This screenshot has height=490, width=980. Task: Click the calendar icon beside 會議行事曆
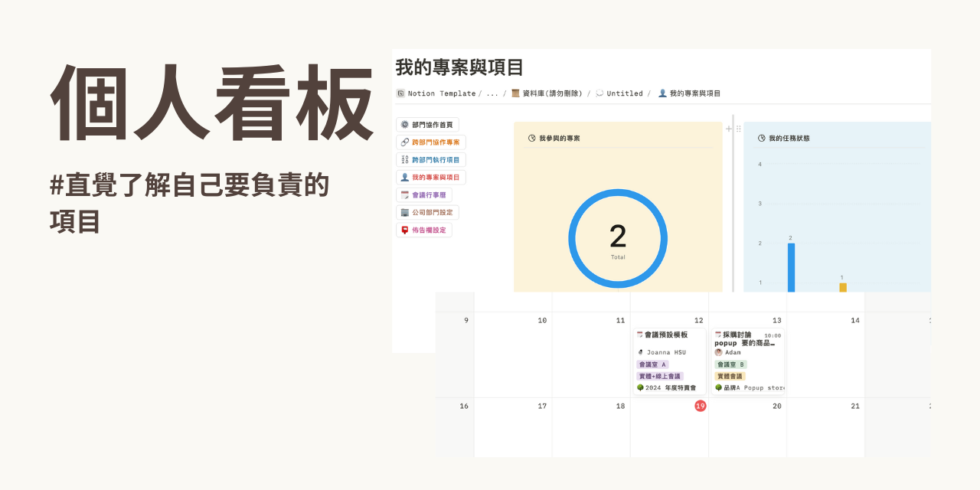(404, 194)
